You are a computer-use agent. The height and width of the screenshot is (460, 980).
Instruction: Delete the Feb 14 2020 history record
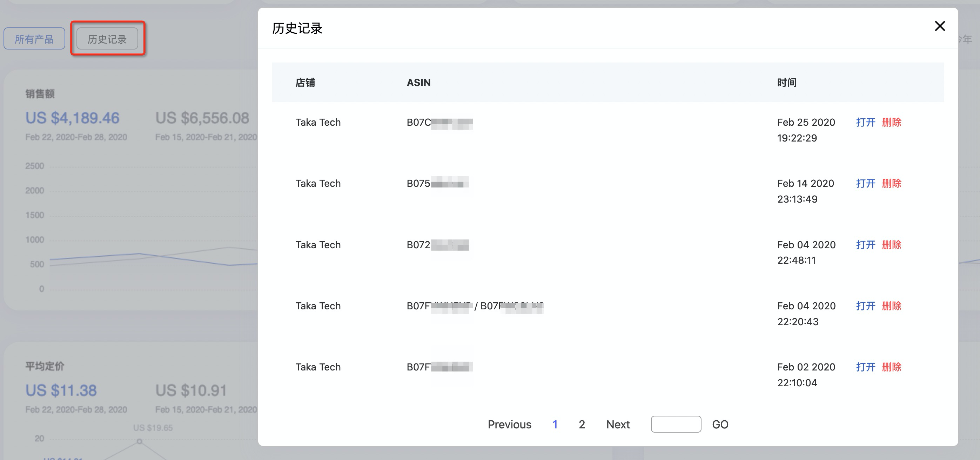coord(891,184)
